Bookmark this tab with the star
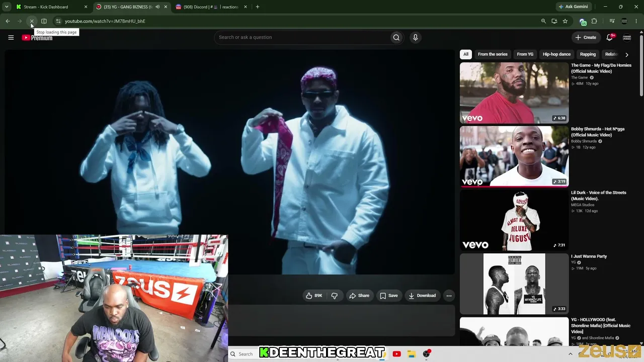This screenshot has width=644, height=362. click(x=565, y=21)
